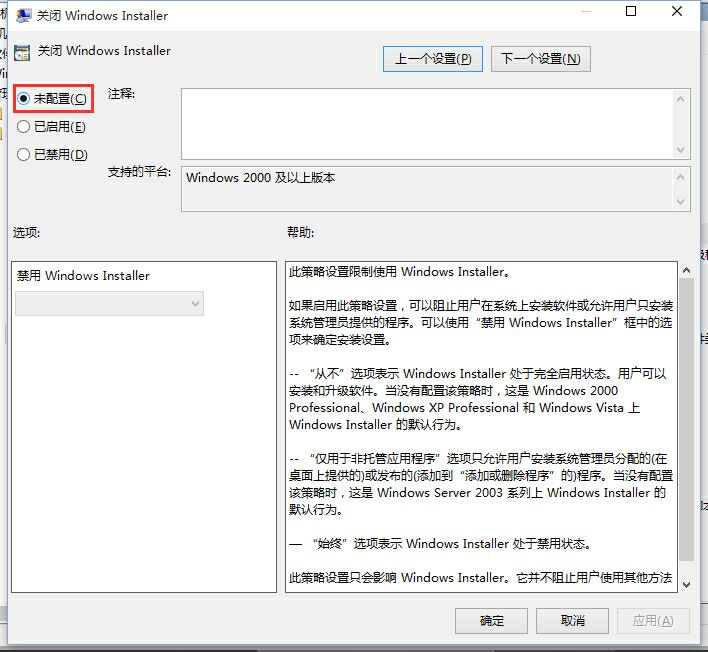Click inside the 注释 comment text box
The height and width of the screenshot is (652, 708).
[x=427, y=124]
